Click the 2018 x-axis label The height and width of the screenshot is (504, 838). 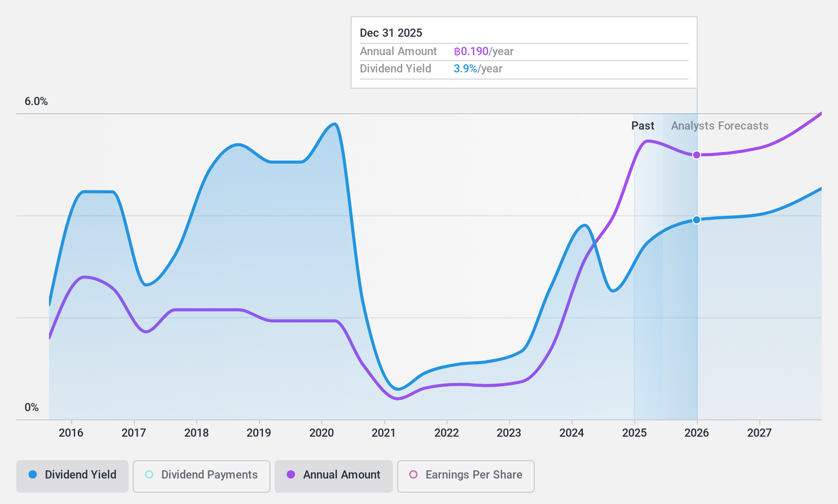pos(196,433)
